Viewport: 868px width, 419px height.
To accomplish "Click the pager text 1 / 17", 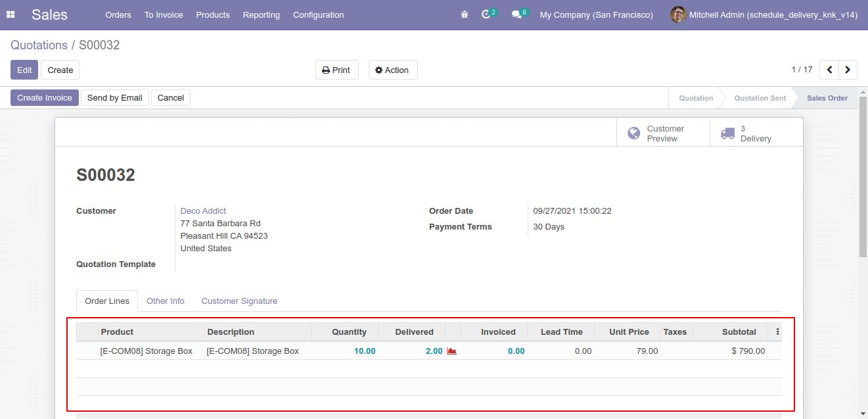I will point(802,70).
